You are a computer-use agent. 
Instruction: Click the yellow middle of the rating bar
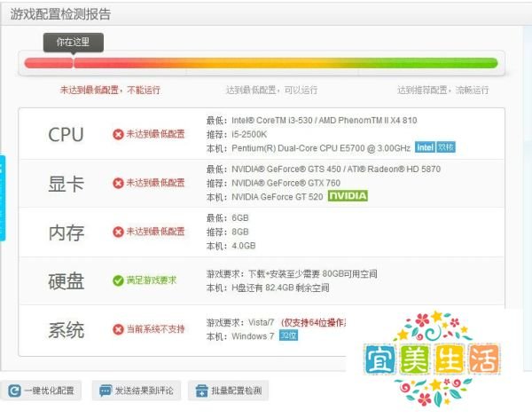[x=271, y=63]
